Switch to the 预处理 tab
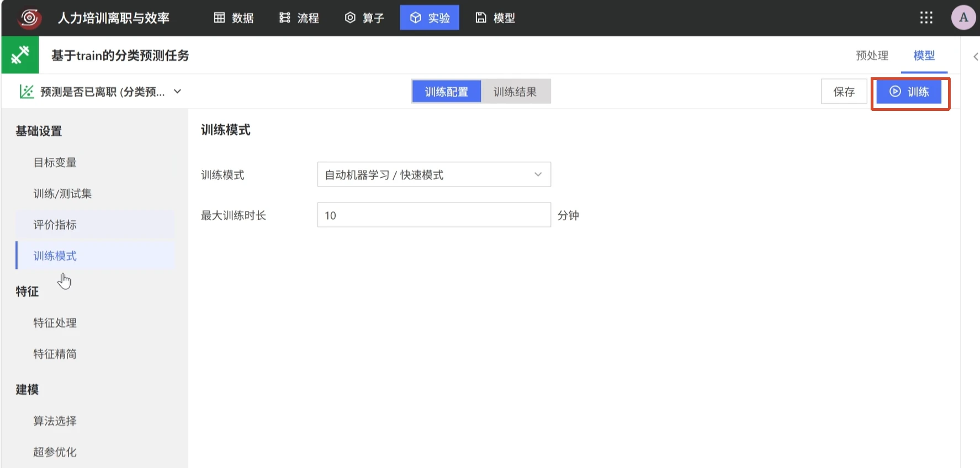Screen dimensions: 980x468 [872, 55]
